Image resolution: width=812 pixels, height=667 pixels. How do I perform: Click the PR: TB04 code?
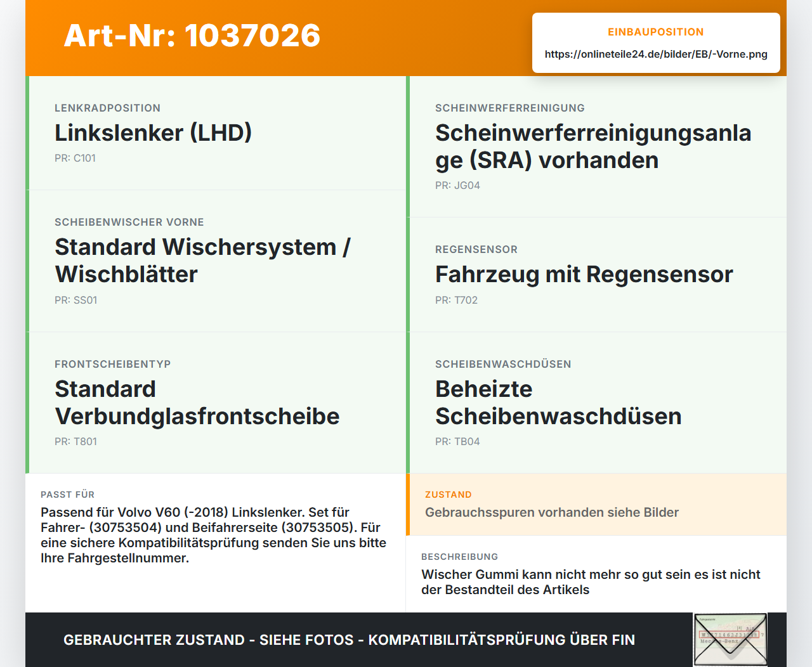click(457, 441)
